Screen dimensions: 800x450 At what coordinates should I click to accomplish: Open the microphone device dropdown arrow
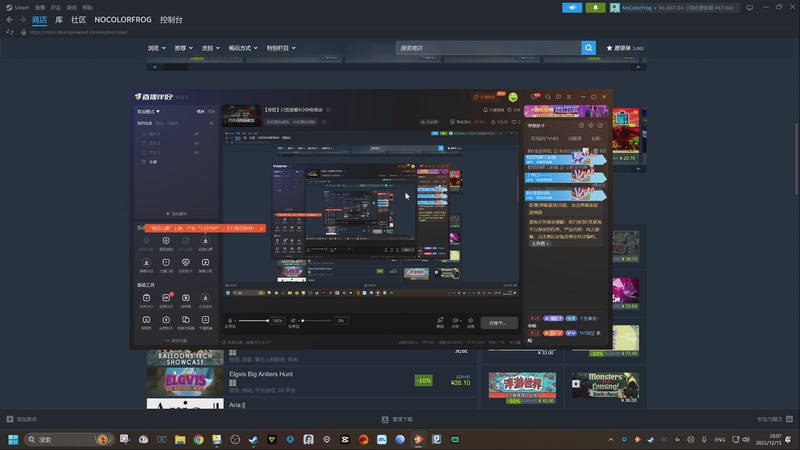pyautogui.click(x=235, y=321)
